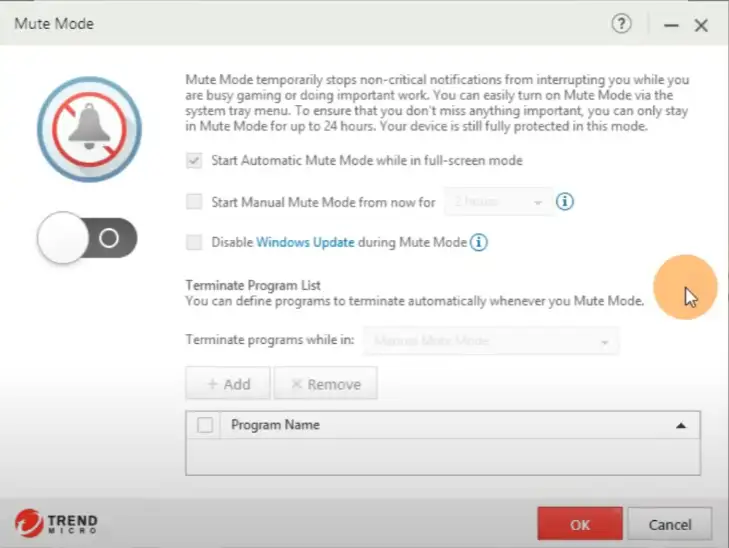
Task: Open the manual mute hours dropdown
Action: [498, 202]
